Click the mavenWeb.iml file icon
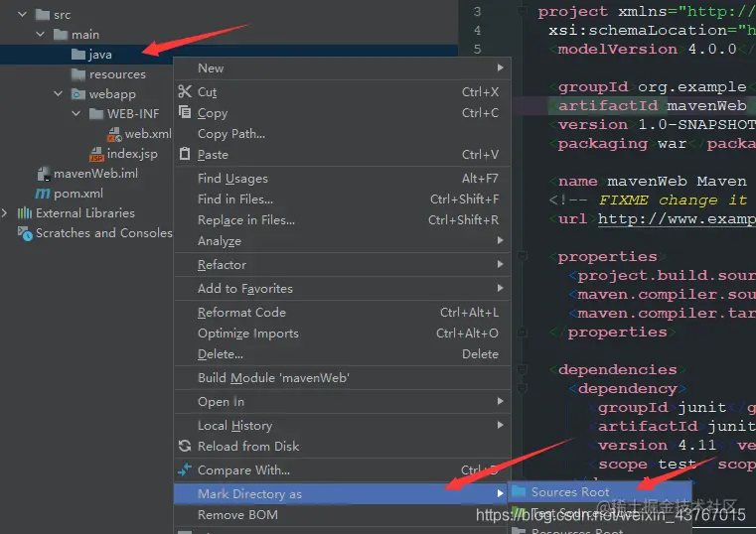Screen dimensions: 756x534 pos(44,174)
